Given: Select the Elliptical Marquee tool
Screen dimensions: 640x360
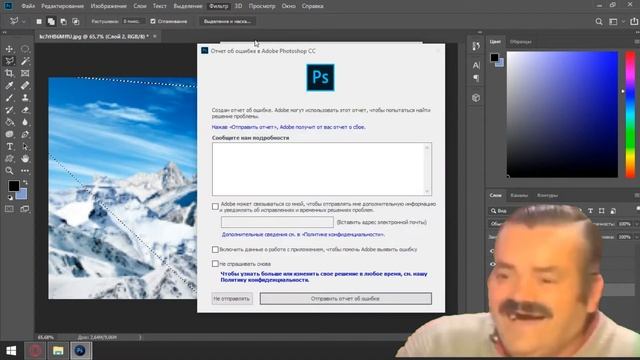Looking at the screenshot, I should click(x=25, y=49).
